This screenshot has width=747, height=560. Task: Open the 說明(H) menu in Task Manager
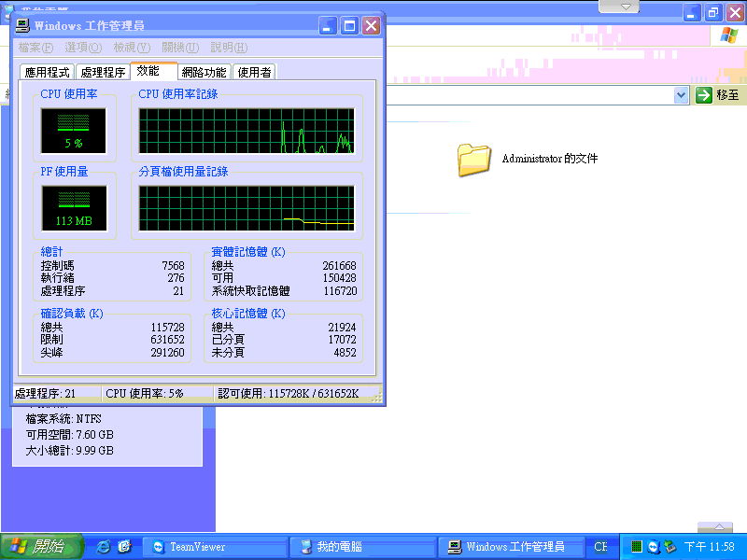click(229, 48)
